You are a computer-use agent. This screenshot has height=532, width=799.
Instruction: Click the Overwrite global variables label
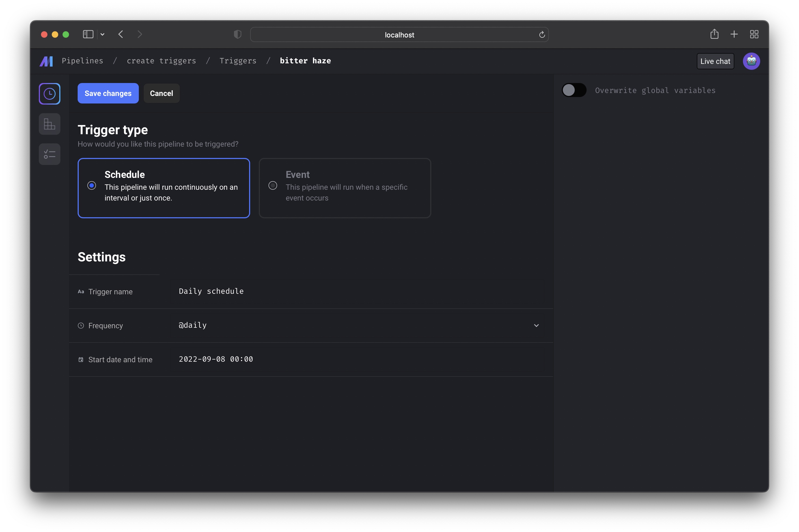(655, 91)
